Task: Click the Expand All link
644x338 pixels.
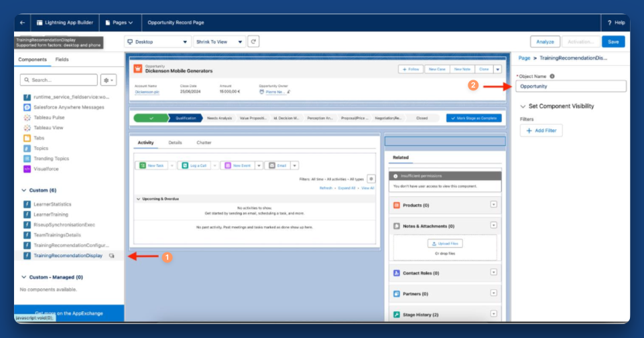Action: pos(346,188)
